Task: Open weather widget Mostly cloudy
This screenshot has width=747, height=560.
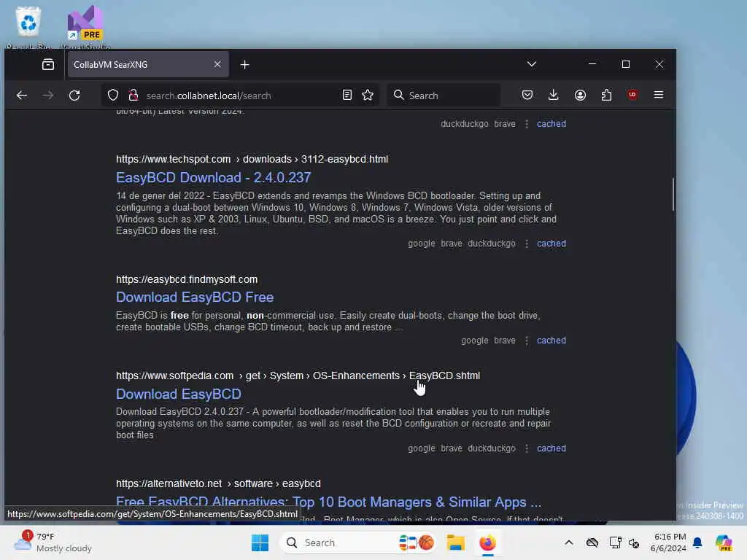Action: [x=53, y=542]
